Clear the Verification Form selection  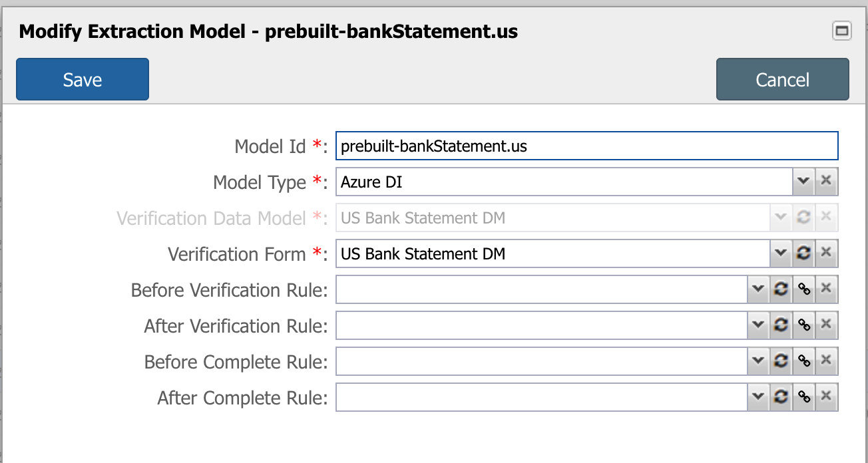pyautogui.click(x=826, y=253)
